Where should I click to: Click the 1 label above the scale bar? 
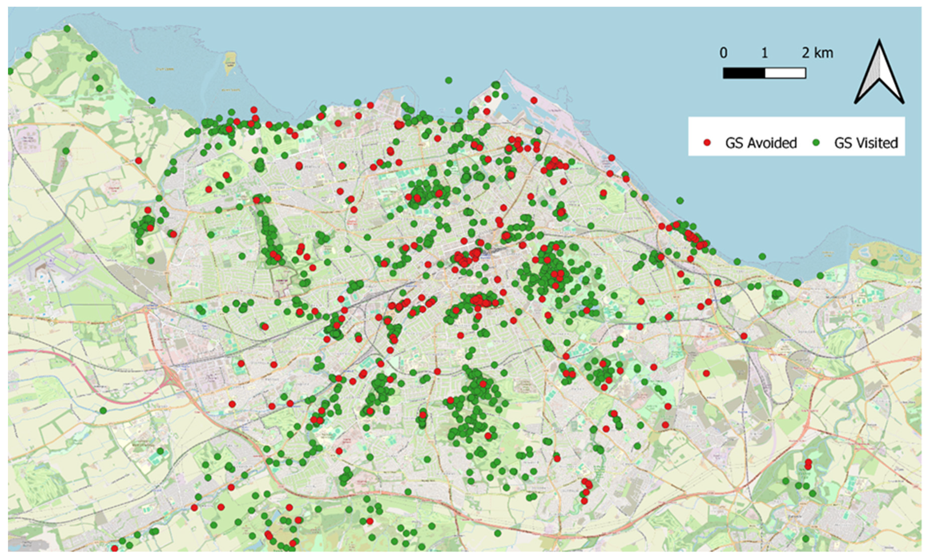765,53
